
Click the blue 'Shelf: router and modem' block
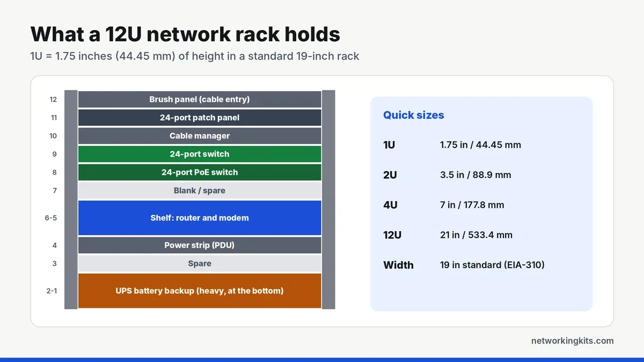(x=200, y=218)
